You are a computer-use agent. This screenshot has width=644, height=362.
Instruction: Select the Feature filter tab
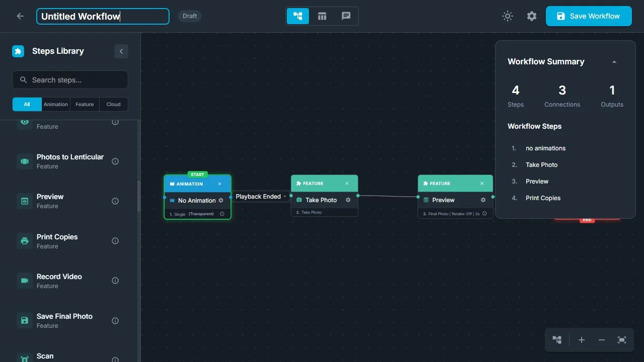coord(85,105)
